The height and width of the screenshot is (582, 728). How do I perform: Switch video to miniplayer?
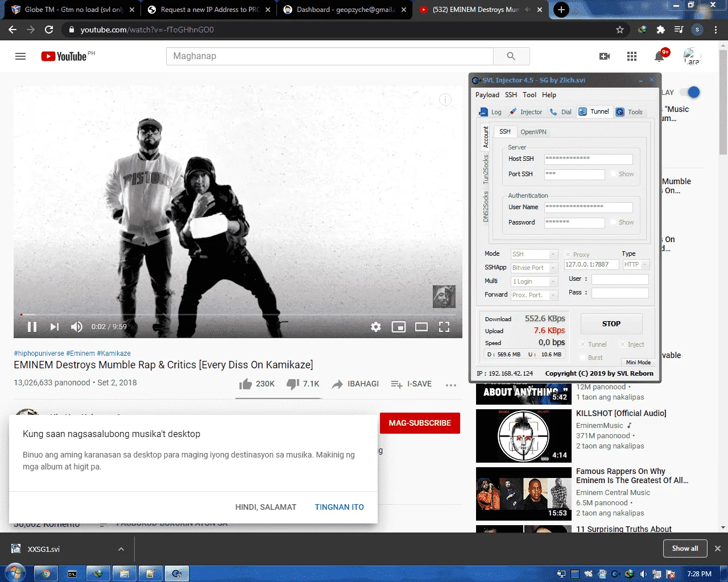pos(399,327)
